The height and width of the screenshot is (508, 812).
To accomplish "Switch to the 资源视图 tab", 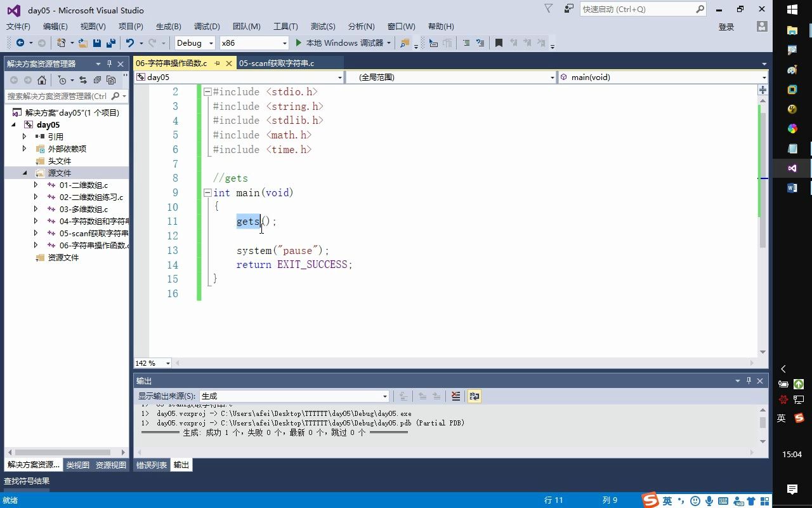I will point(111,465).
